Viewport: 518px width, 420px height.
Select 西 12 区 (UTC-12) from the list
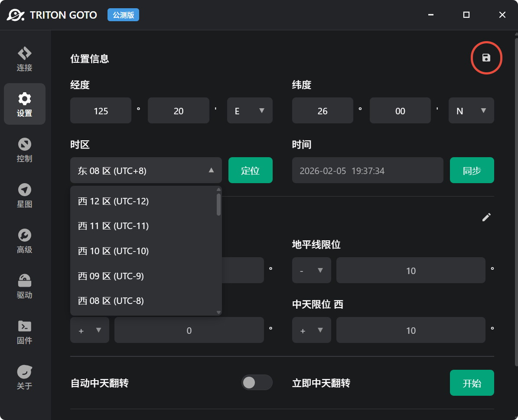pyautogui.click(x=113, y=201)
